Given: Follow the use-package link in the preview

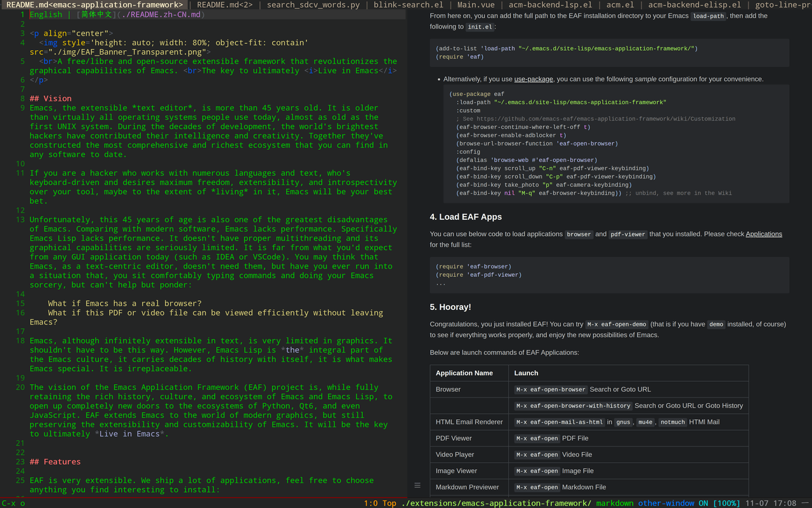Looking at the screenshot, I should coord(534,79).
